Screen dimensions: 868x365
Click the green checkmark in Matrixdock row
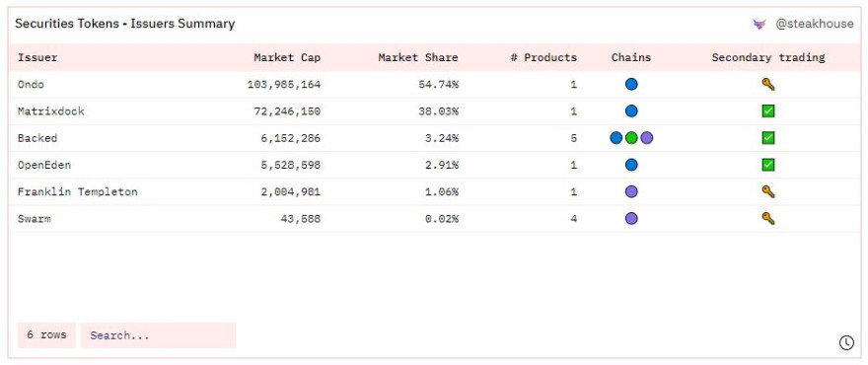click(767, 111)
